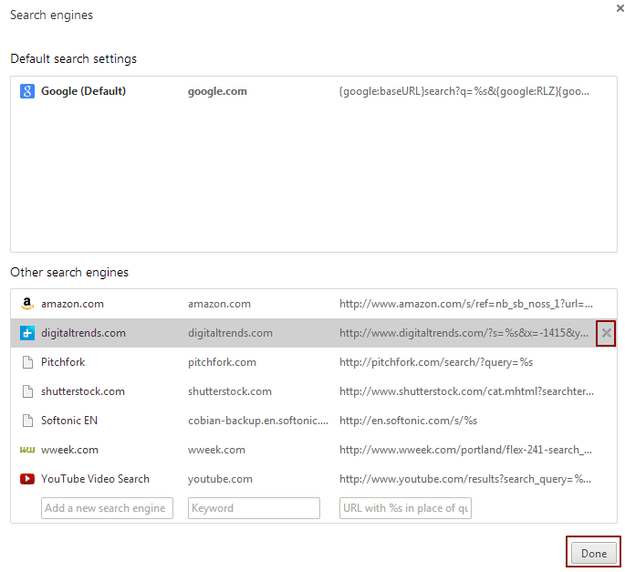This screenshot has width=625, height=572.
Task: Click the Pitchfork search URL
Action: [x=436, y=362]
